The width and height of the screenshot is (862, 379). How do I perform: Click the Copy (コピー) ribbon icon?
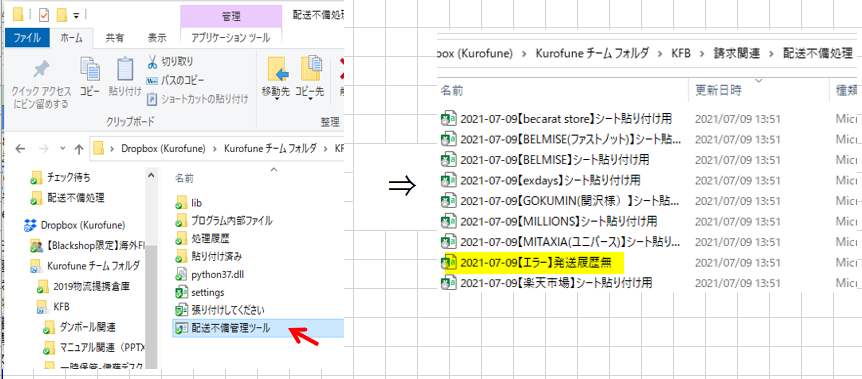point(90,69)
